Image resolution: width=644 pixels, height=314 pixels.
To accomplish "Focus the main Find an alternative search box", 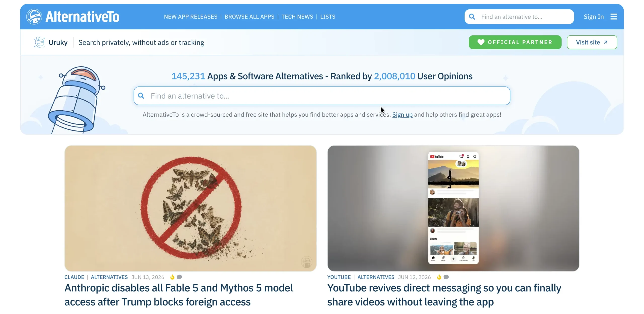I will click(x=322, y=96).
